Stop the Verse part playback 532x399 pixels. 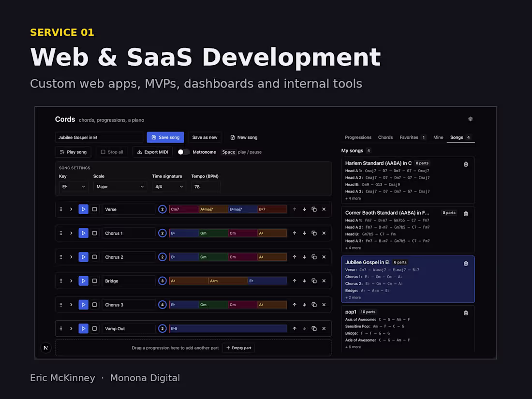point(95,209)
